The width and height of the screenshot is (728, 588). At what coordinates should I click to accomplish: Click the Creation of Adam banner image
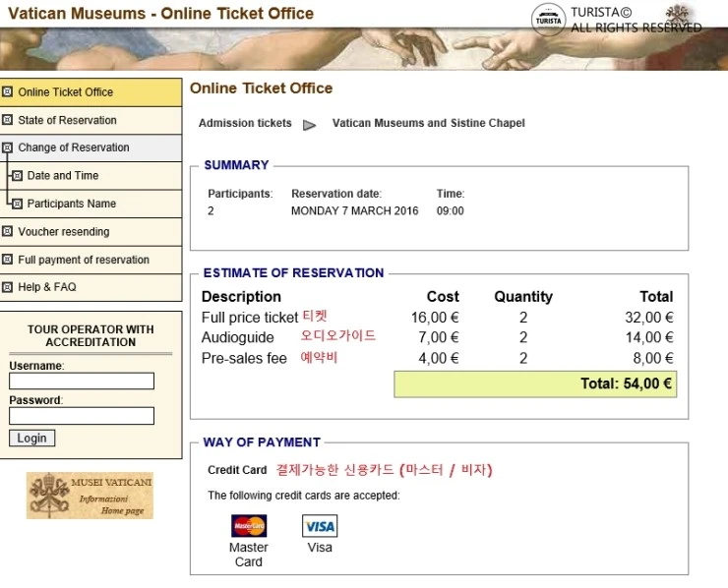click(x=364, y=49)
